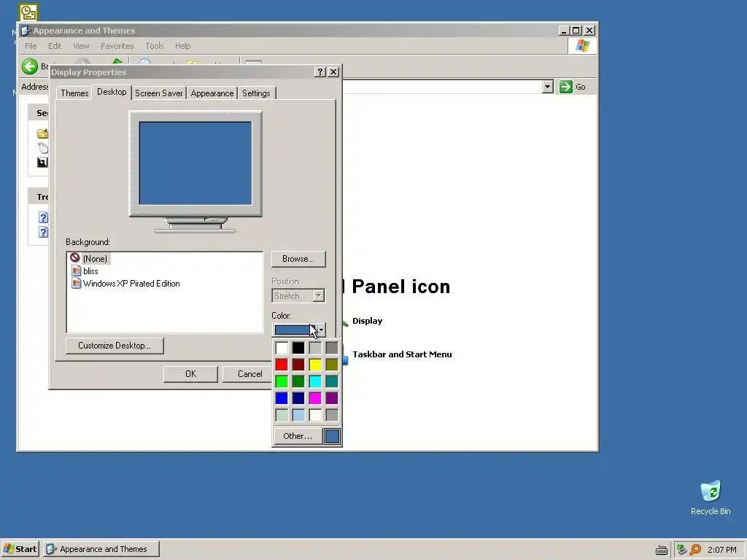Viewport: 747px width, 560px height.
Task: Open the Color dropdown arrow
Action: [x=321, y=330]
